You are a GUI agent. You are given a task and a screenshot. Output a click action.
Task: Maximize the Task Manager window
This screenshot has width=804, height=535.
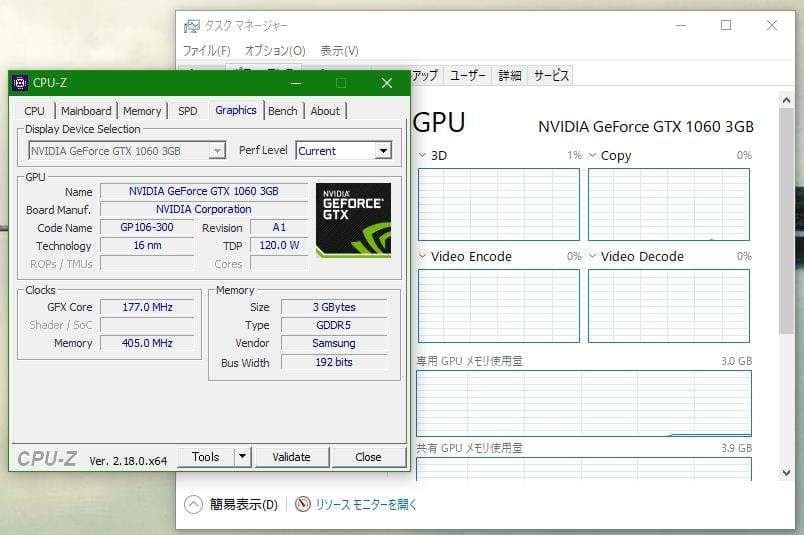click(726, 25)
